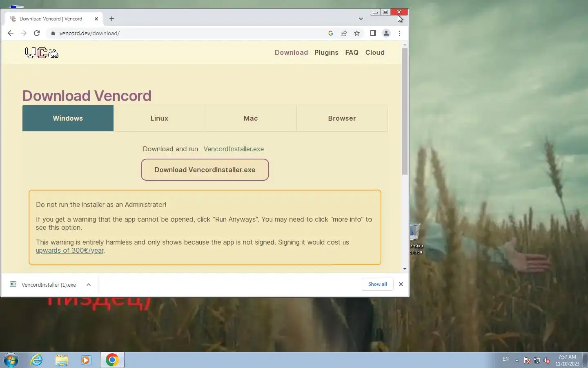Image resolution: width=588 pixels, height=368 pixels.
Task: Open a new tab with plus button
Action: tap(112, 19)
